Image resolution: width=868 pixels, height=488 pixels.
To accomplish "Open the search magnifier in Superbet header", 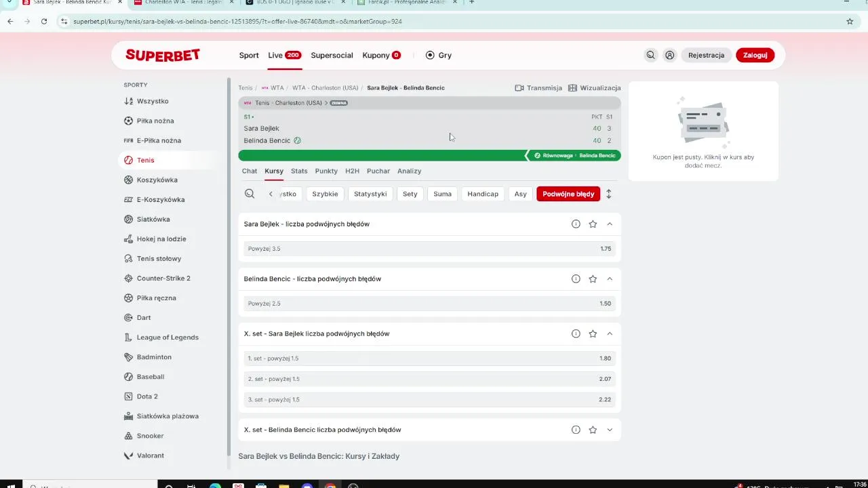I will pyautogui.click(x=650, y=55).
